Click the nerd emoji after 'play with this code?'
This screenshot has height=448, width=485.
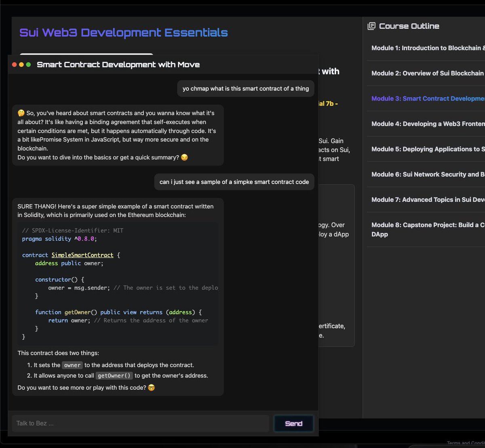(152, 388)
